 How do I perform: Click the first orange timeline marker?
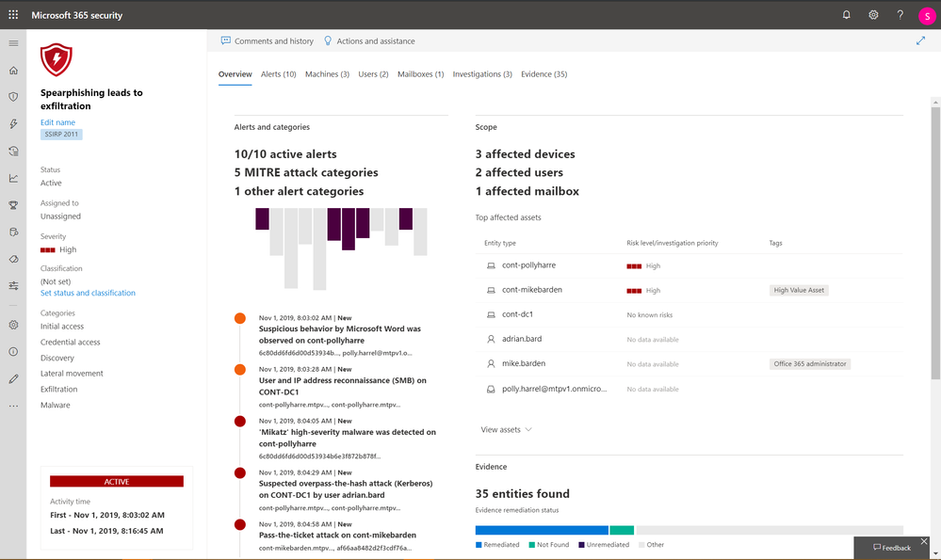pos(240,318)
